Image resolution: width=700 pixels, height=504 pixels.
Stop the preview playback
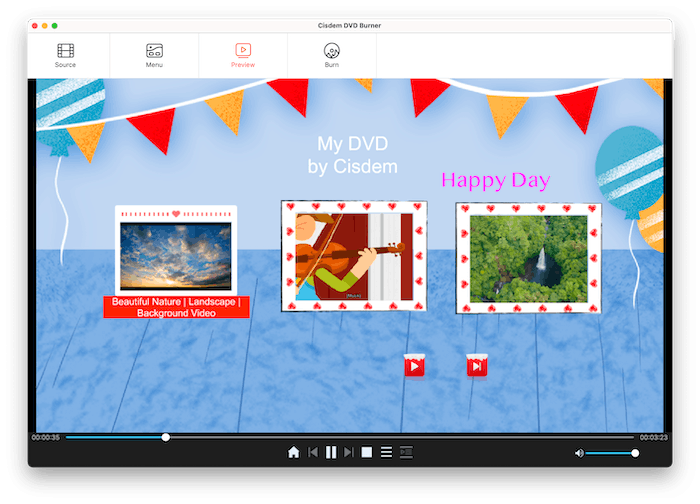coord(367,453)
